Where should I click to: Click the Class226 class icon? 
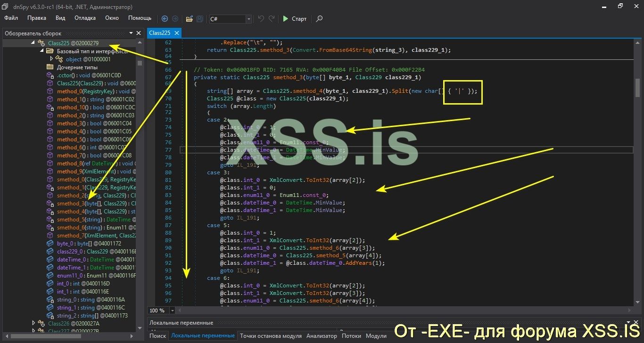pyautogui.click(x=42, y=324)
